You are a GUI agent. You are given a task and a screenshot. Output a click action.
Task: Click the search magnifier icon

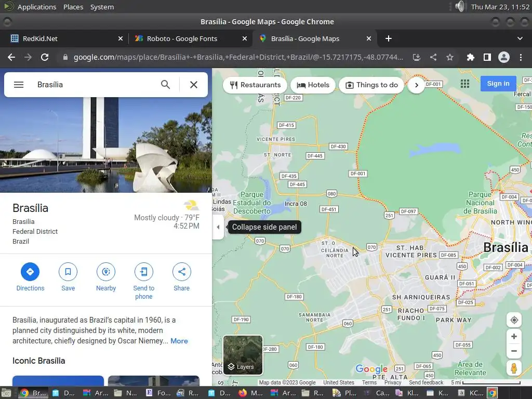165,85
